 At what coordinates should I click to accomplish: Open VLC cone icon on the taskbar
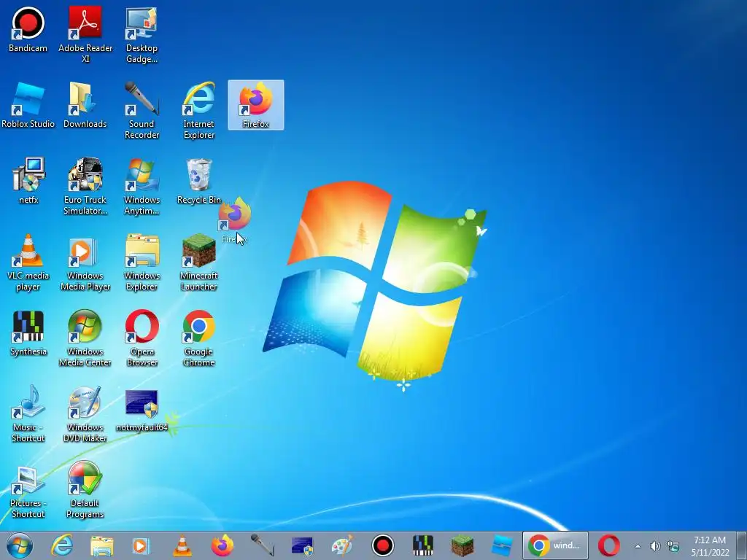tap(182, 545)
